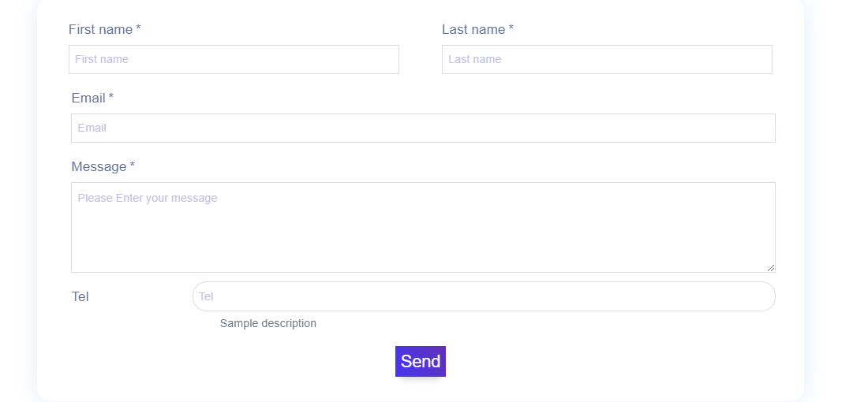Click into the Email input field
Viewport: 868px width, 402px height.
coord(423,128)
